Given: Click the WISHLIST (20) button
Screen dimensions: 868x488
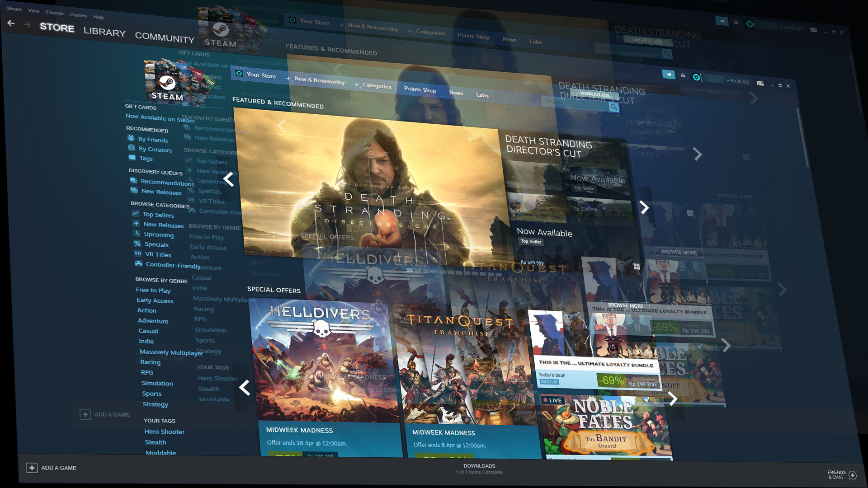Looking at the screenshot, I should 594,94.
